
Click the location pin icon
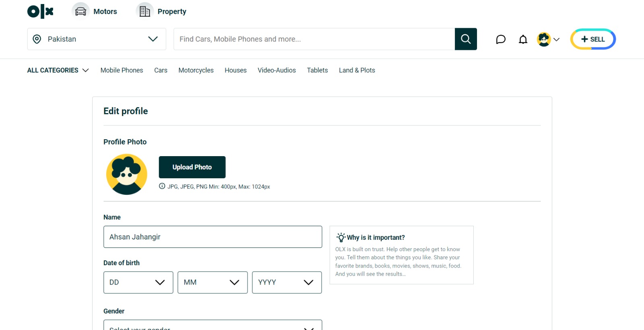coord(37,39)
